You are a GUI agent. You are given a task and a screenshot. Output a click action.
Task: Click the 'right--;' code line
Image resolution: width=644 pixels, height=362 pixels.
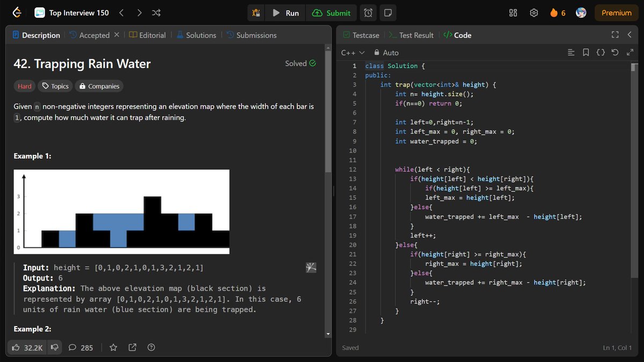[x=425, y=301]
